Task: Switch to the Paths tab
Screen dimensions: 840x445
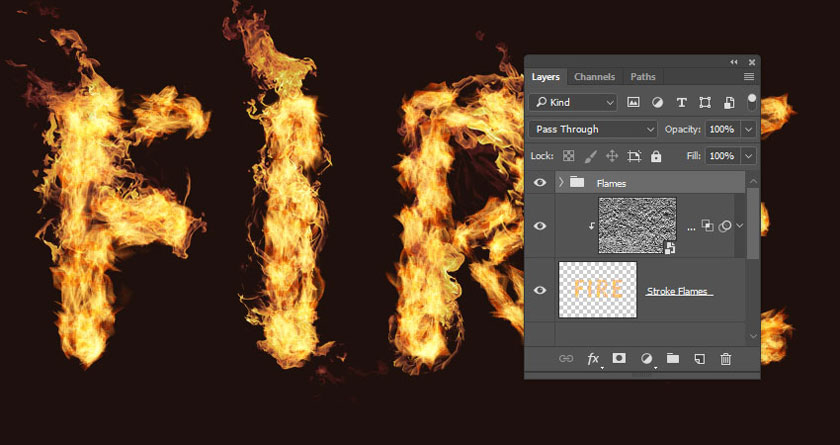Action: click(x=642, y=77)
